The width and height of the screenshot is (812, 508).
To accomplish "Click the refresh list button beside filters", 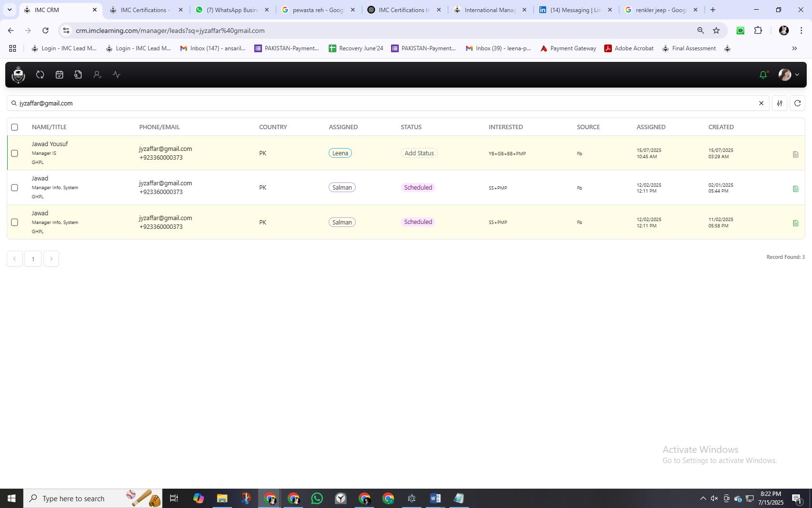I will coord(797,103).
